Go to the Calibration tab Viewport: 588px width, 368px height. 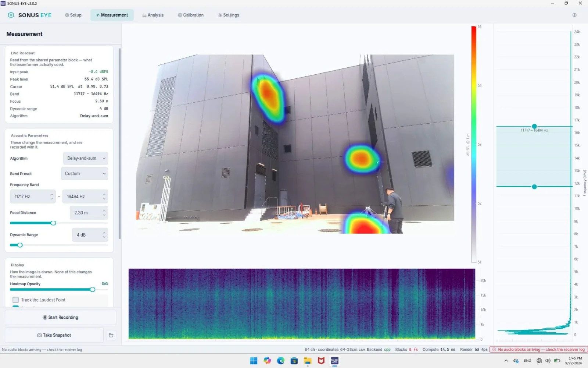pyautogui.click(x=191, y=15)
